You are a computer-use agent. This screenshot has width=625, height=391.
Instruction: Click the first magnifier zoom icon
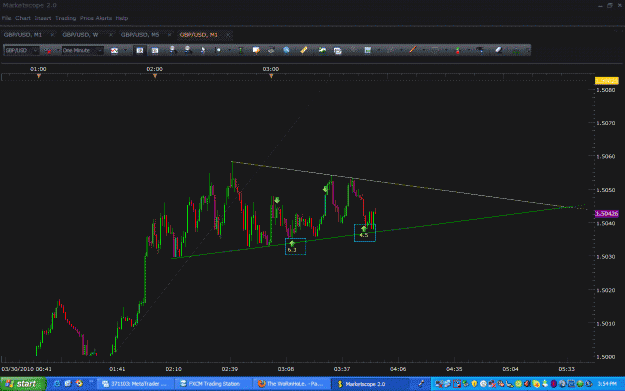(172, 50)
